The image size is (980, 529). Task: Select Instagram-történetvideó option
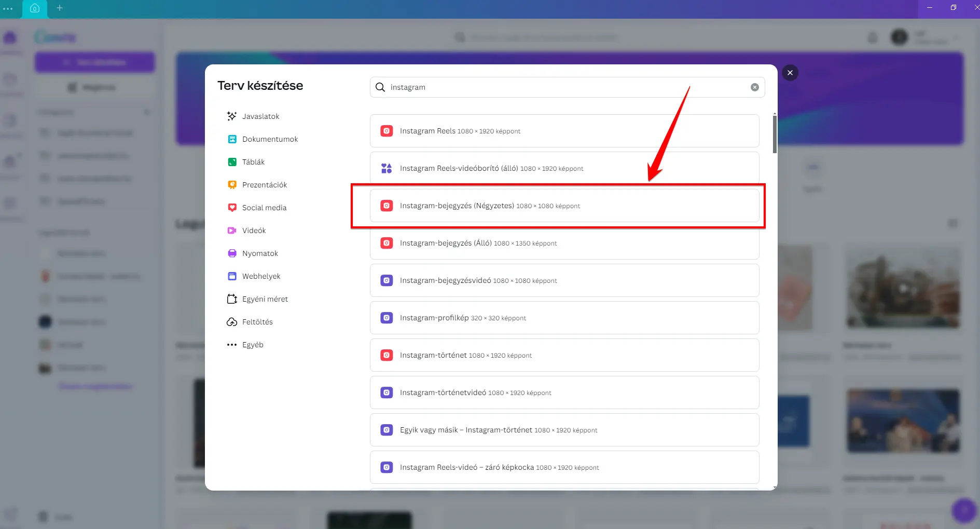coord(564,392)
